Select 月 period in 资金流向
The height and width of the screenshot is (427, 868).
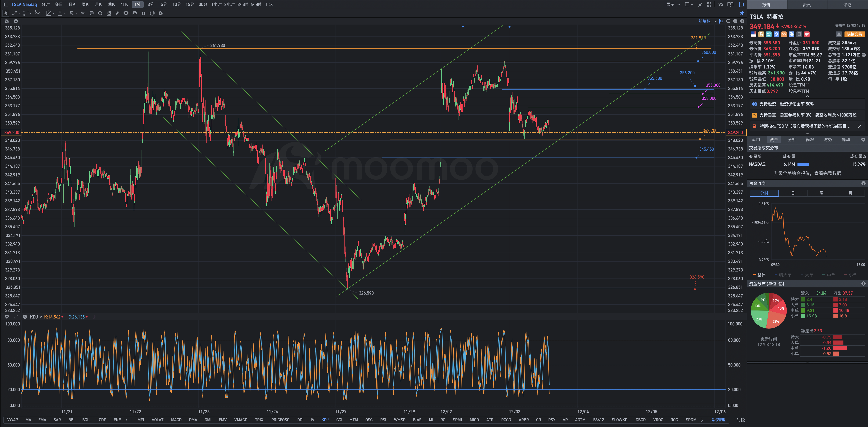(850, 193)
